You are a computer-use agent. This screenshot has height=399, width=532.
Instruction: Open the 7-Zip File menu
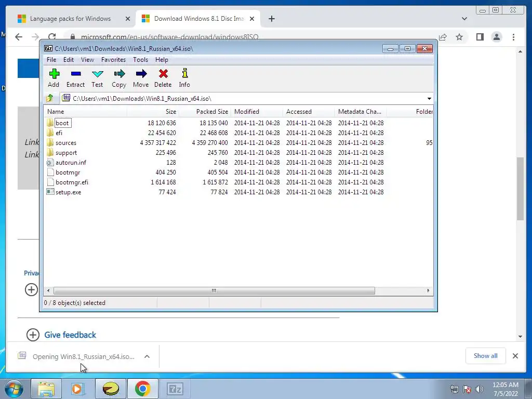51,60
